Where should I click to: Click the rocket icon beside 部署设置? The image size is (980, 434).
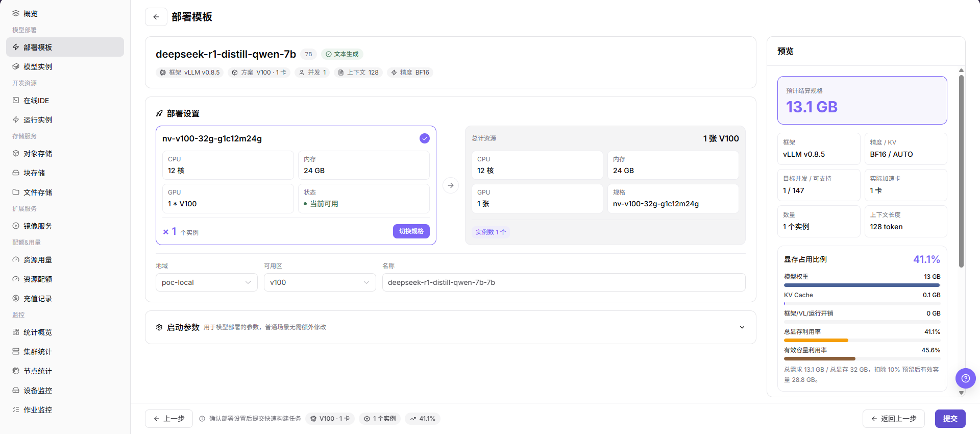click(159, 113)
